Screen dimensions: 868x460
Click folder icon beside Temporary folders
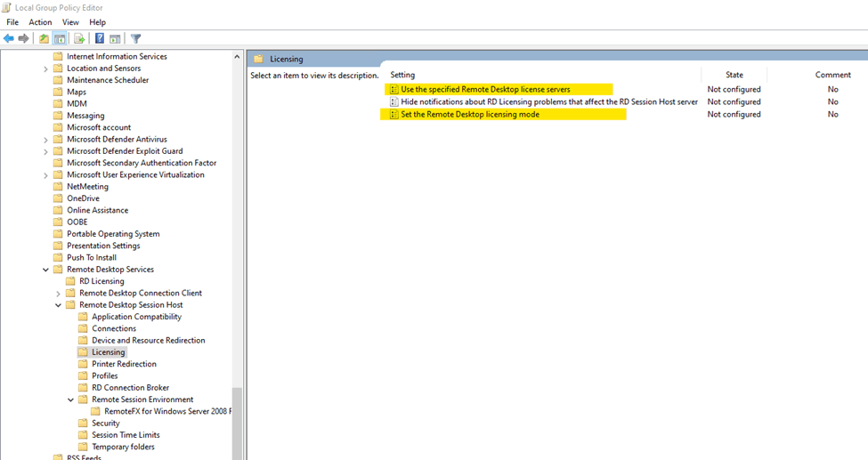tap(83, 447)
